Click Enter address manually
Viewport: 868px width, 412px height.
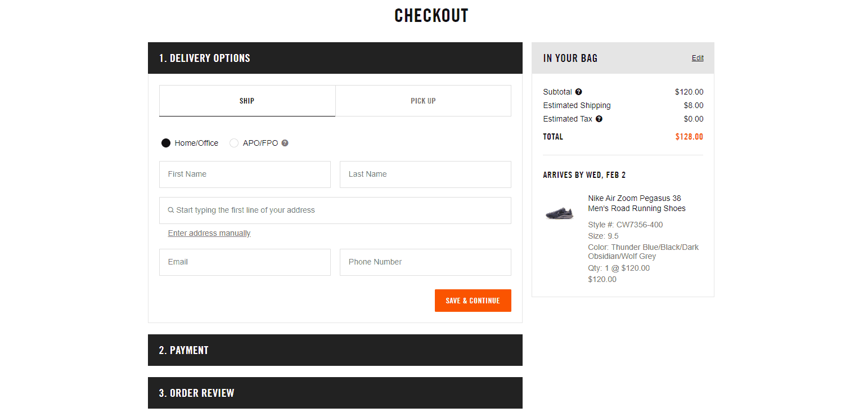pos(209,233)
